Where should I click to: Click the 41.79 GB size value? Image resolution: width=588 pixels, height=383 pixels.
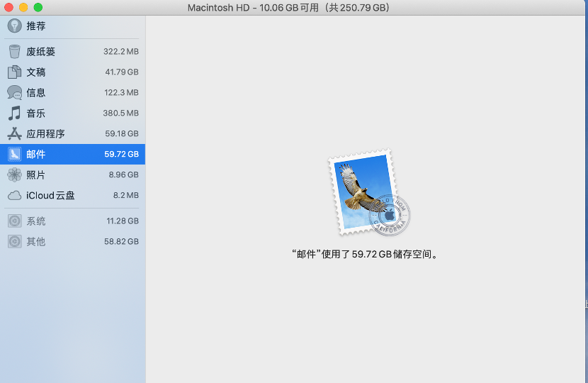(122, 72)
